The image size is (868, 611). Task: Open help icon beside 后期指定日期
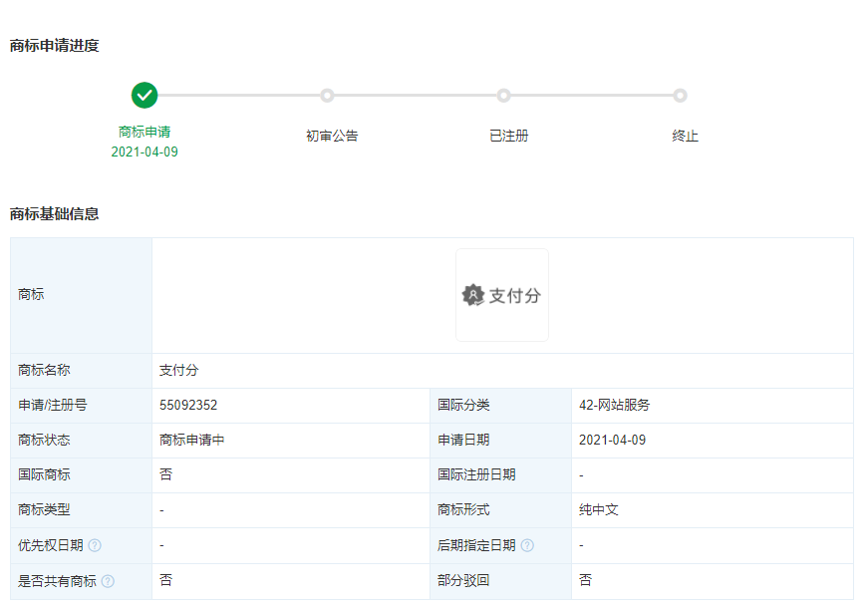pyautogui.click(x=527, y=545)
